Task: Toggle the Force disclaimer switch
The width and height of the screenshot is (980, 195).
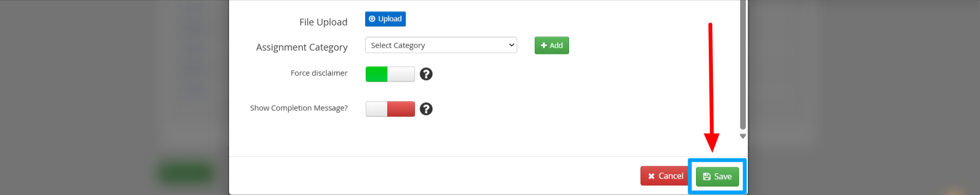Action: pos(390,74)
